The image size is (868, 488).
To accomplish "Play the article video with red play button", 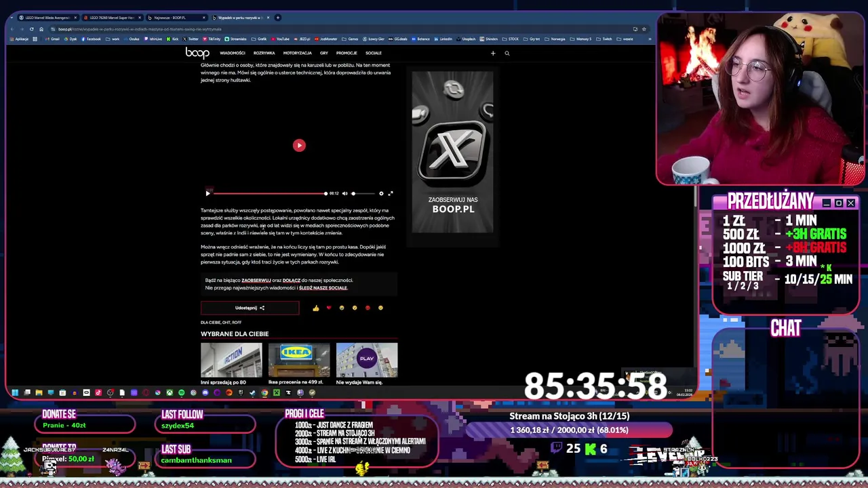I will click(x=299, y=145).
